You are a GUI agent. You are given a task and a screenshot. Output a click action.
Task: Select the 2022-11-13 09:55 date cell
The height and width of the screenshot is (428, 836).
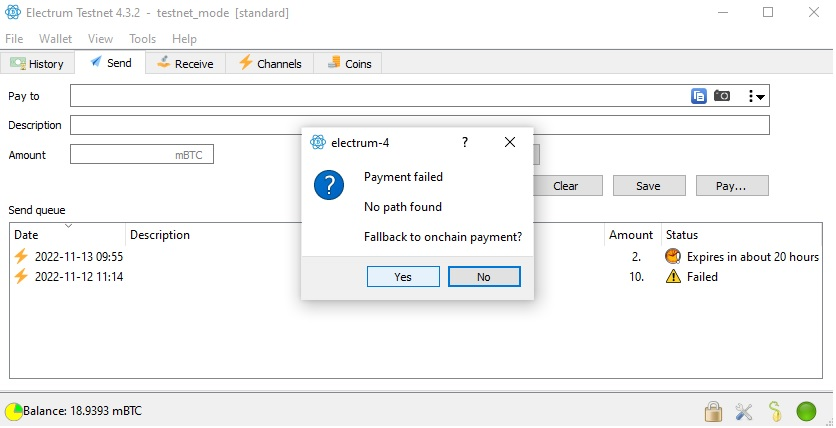click(x=79, y=257)
